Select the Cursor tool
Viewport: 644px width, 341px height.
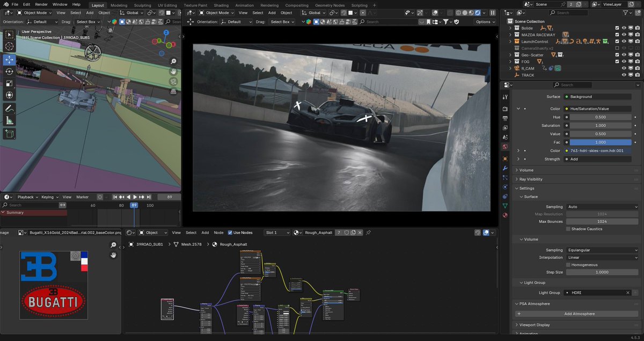pyautogui.click(x=10, y=47)
